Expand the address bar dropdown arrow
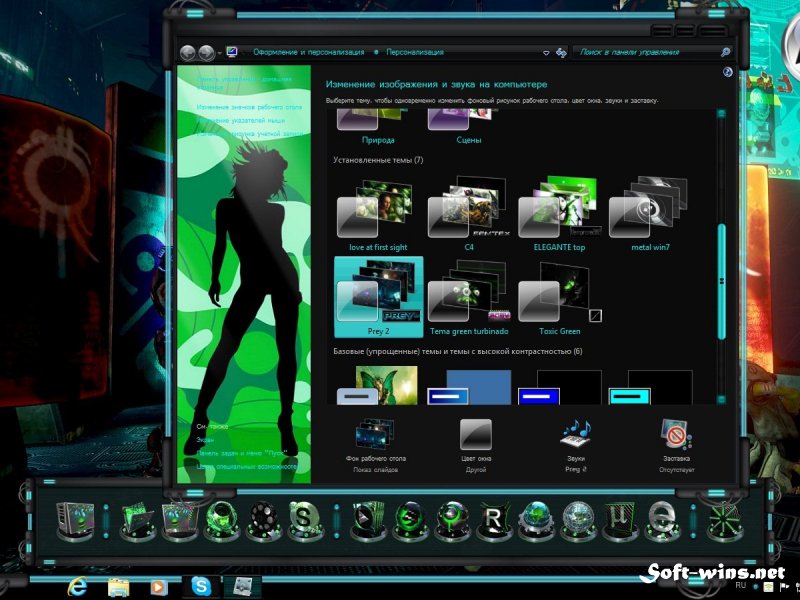This screenshot has height=600, width=800. (546, 53)
